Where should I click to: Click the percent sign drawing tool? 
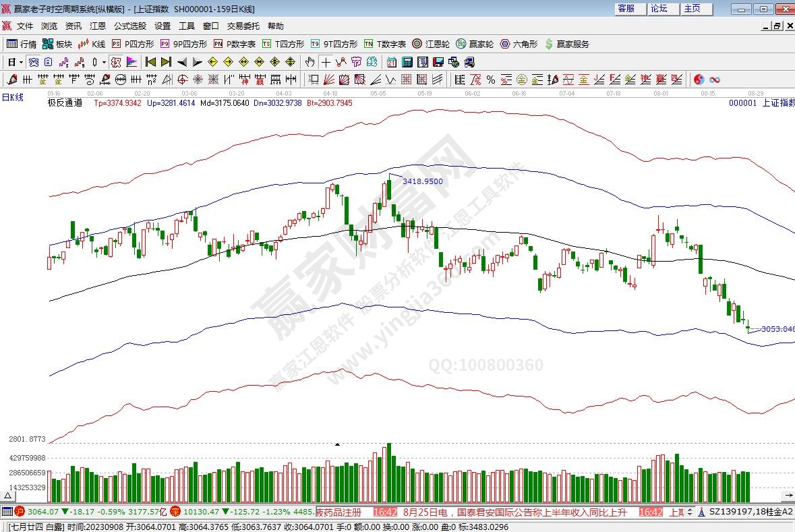[490, 80]
